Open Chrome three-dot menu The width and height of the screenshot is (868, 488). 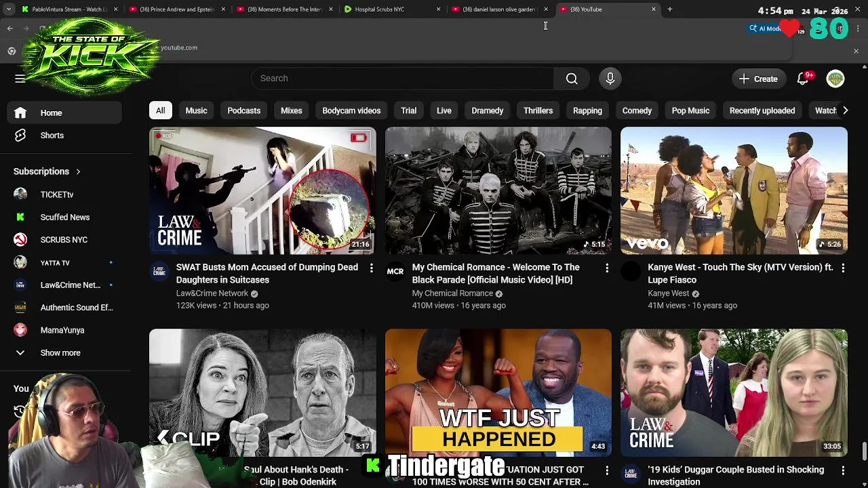[x=858, y=28]
